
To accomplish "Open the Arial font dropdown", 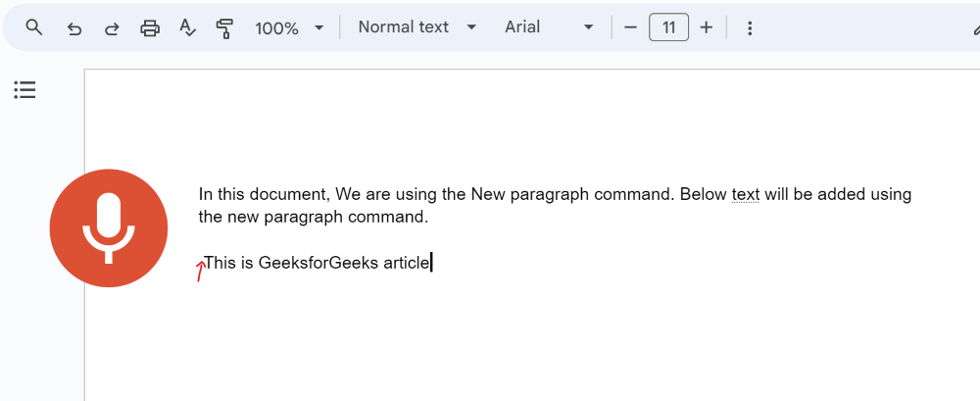I will tap(549, 27).
